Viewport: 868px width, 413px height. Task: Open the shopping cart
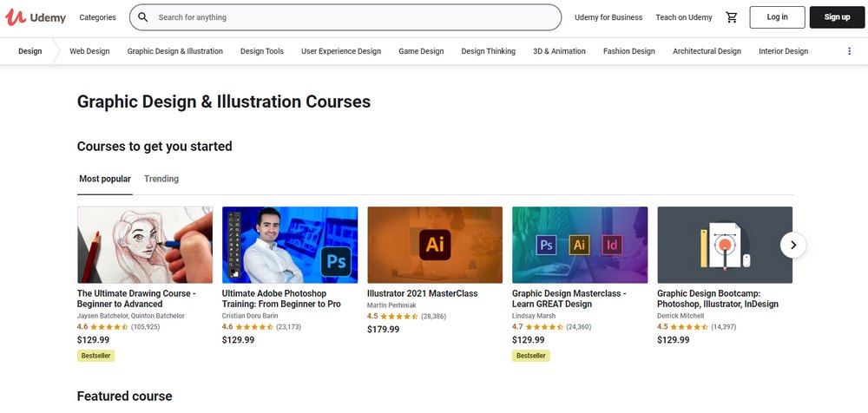[x=732, y=17]
